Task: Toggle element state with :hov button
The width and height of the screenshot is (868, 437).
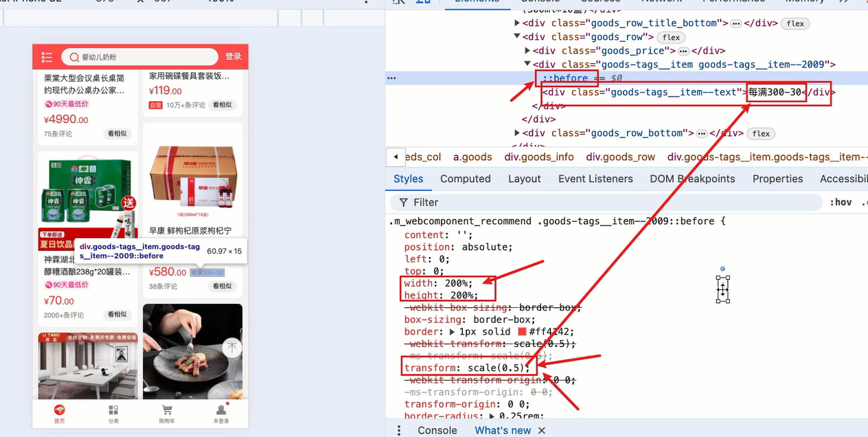Action: point(841,202)
